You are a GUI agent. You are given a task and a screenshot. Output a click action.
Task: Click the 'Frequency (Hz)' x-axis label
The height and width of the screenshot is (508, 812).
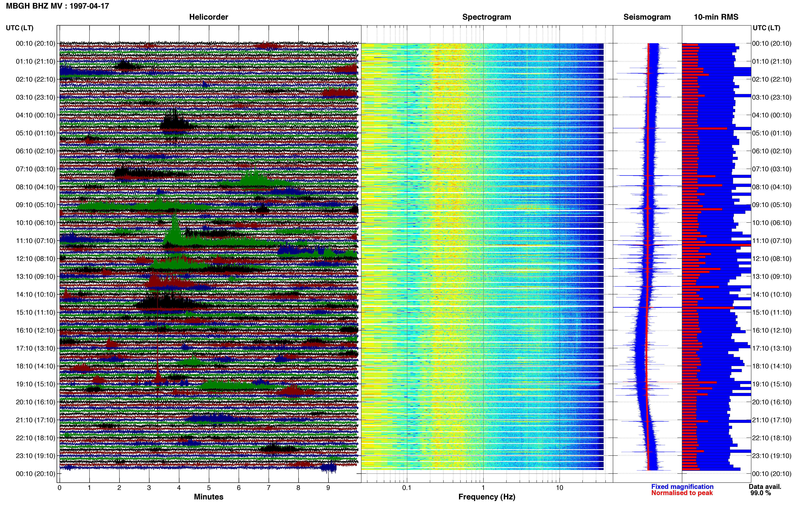tap(487, 497)
